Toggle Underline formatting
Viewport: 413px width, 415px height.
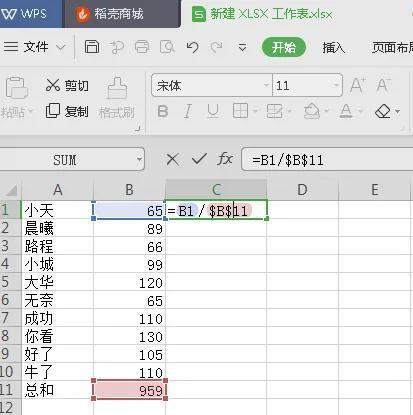pyautogui.click(x=213, y=111)
